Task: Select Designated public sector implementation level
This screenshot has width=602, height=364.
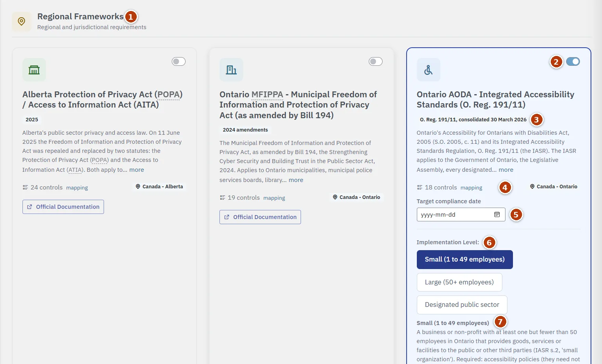Action: point(462,305)
